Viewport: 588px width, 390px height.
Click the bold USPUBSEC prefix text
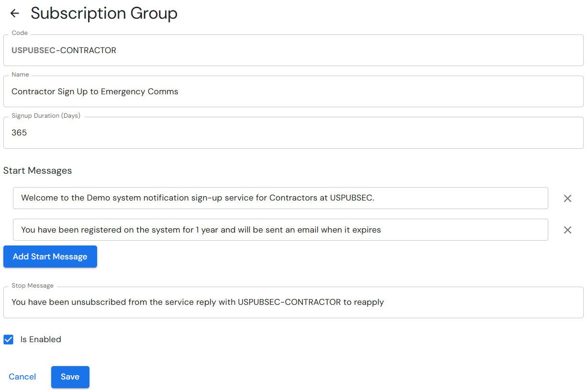33,50
